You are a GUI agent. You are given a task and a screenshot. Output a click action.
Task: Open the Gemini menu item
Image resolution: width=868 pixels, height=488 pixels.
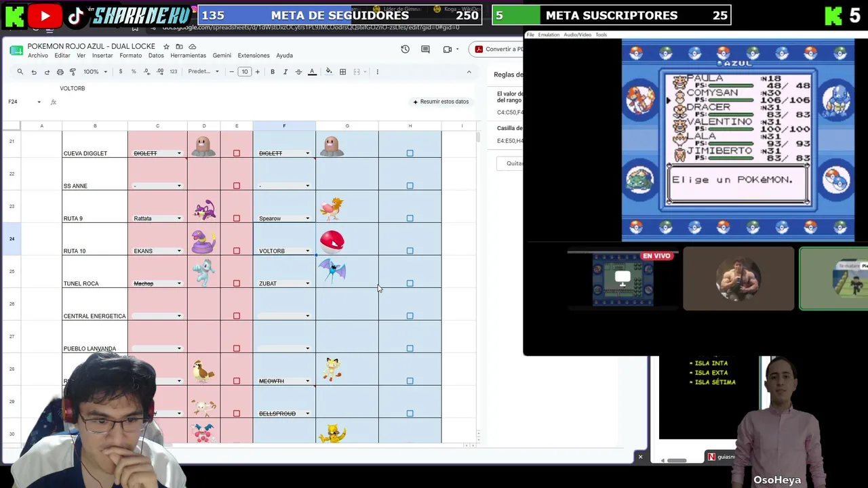tap(222, 56)
